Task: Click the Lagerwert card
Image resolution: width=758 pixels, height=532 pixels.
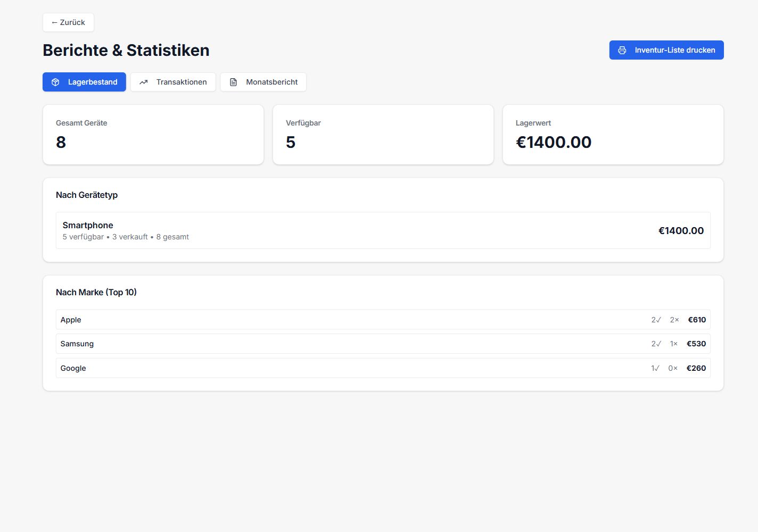Action: point(613,135)
